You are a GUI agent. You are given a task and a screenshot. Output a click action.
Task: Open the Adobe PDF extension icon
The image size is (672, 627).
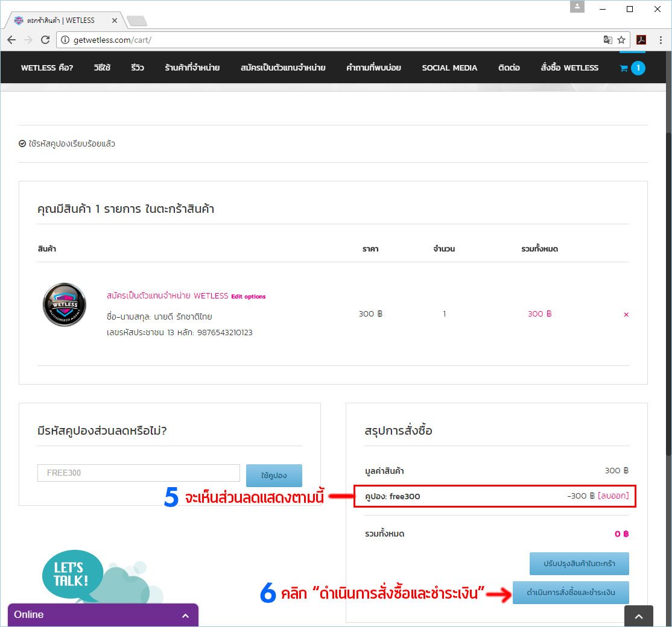tap(641, 40)
